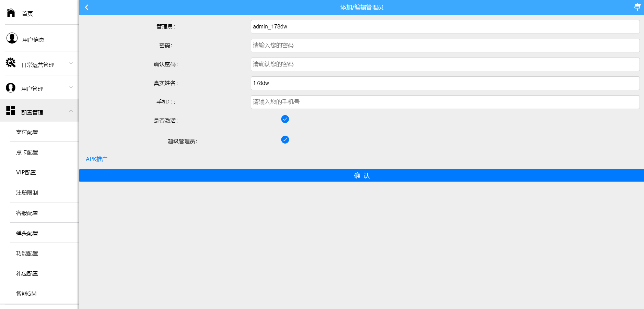Screen dimensions: 644x309
Task: Click the 手机号 phone number field
Action: pos(445,102)
